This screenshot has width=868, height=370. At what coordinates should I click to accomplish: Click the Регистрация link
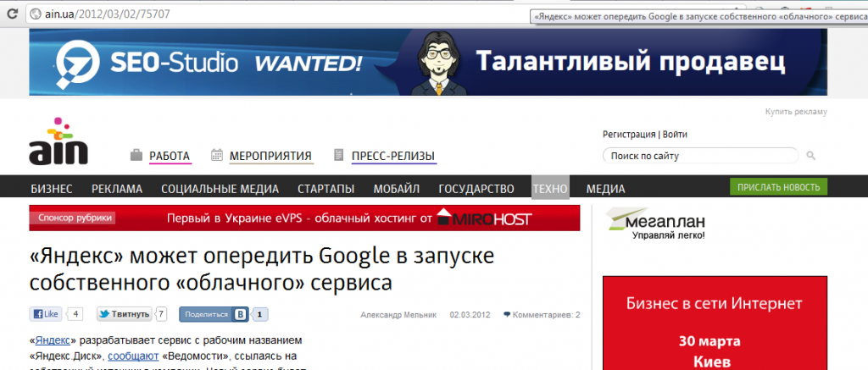pos(629,135)
